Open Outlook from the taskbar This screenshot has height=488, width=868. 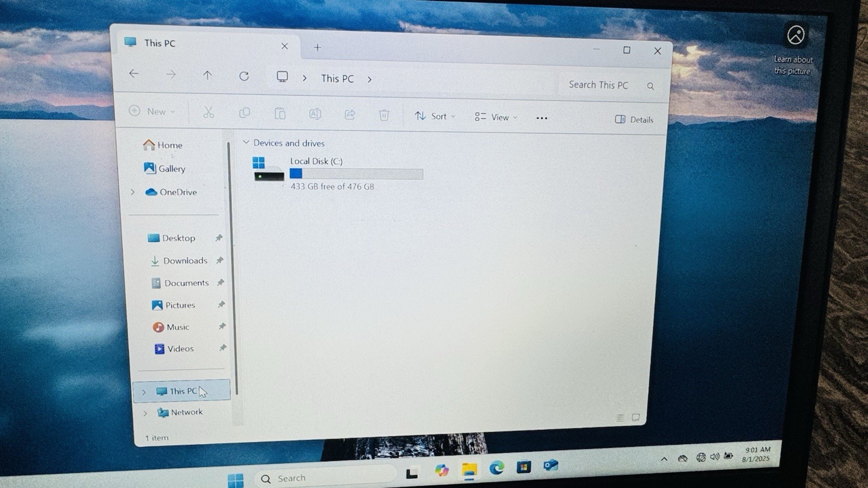551,465
